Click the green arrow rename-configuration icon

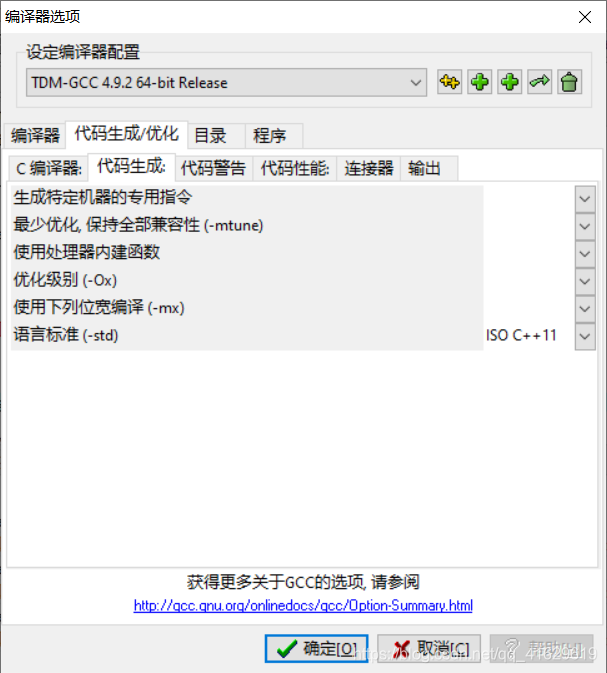coord(540,82)
